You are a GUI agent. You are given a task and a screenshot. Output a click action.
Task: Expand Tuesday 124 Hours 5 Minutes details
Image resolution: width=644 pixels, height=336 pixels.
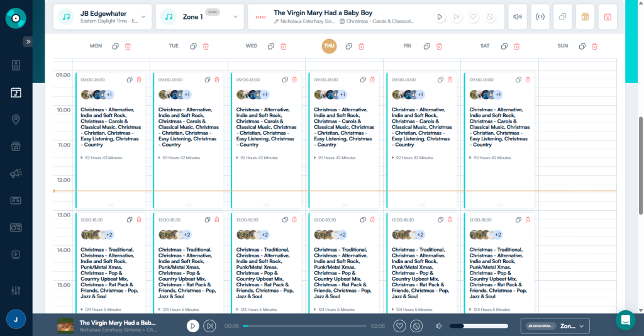tap(179, 310)
